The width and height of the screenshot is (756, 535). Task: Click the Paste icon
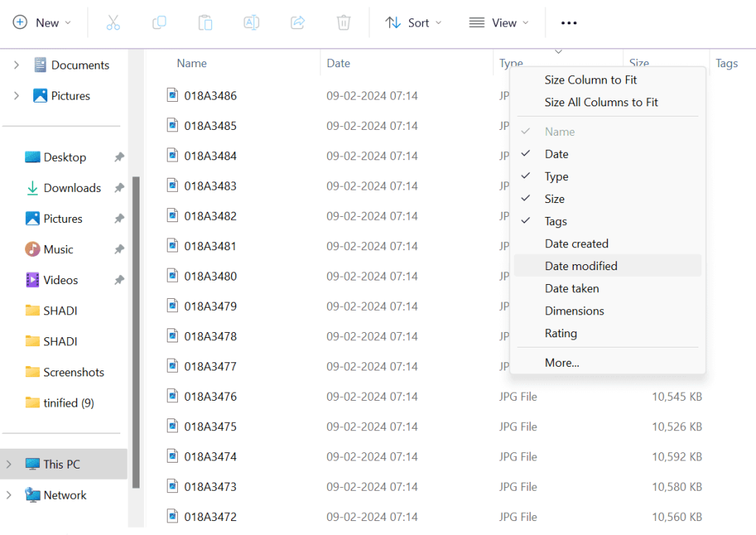pos(205,22)
